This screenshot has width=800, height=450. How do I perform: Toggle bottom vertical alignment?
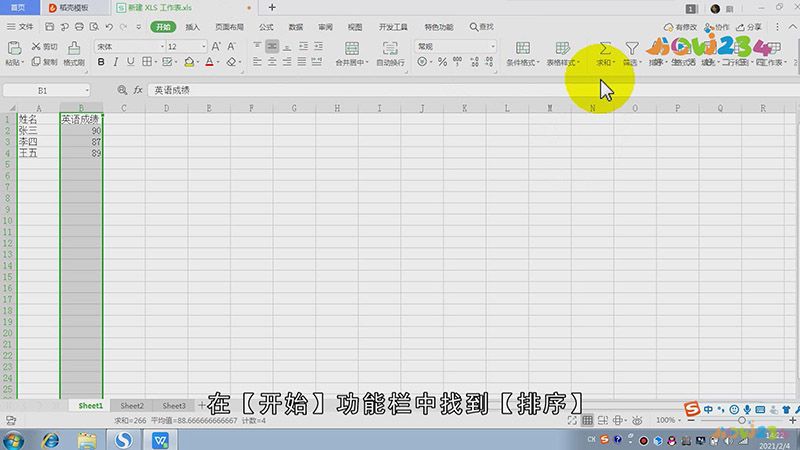[x=287, y=46]
